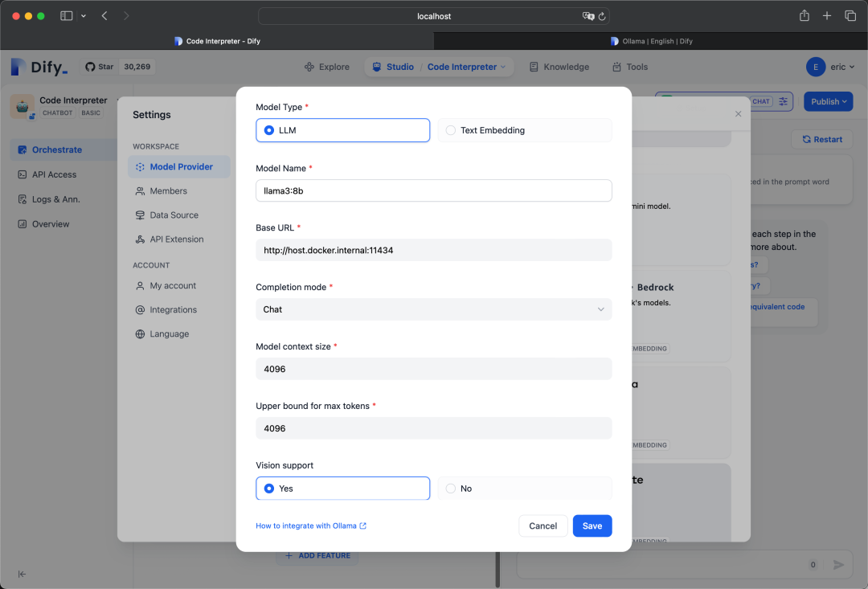Viewport: 868px width, 589px height.
Task: Open Language settings
Action: point(169,333)
